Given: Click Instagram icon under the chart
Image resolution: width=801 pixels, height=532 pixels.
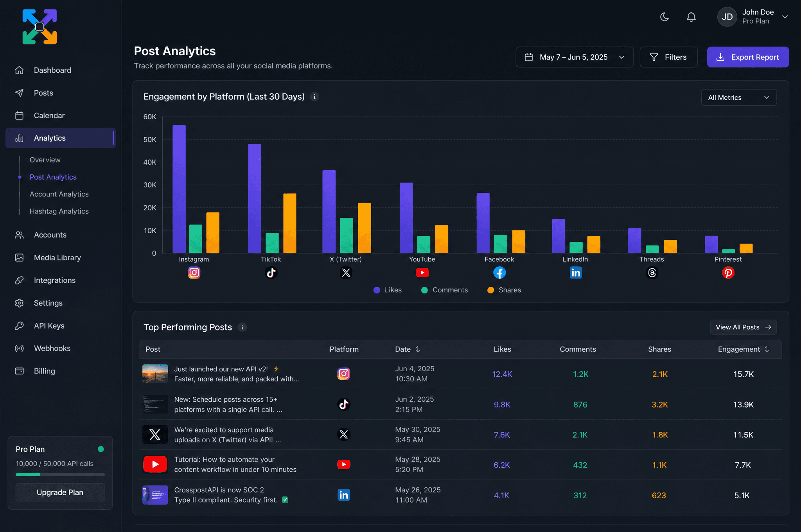Looking at the screenshot, I should point(194,273).
